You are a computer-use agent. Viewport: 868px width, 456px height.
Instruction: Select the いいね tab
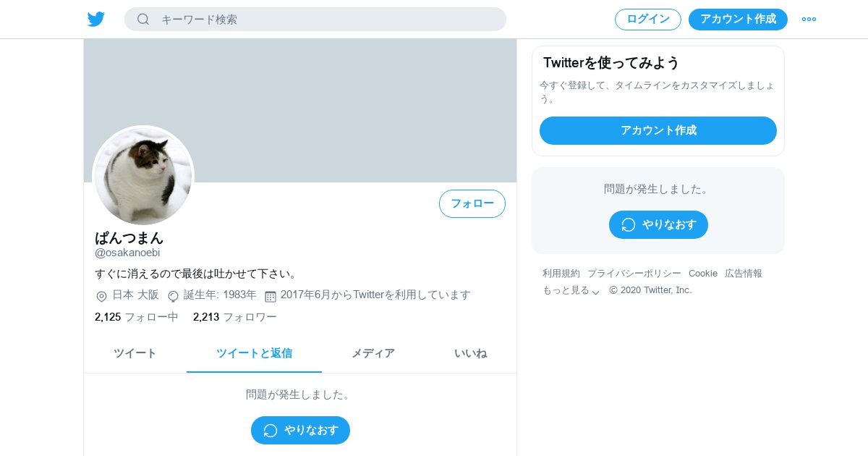(x=471, y=353)
